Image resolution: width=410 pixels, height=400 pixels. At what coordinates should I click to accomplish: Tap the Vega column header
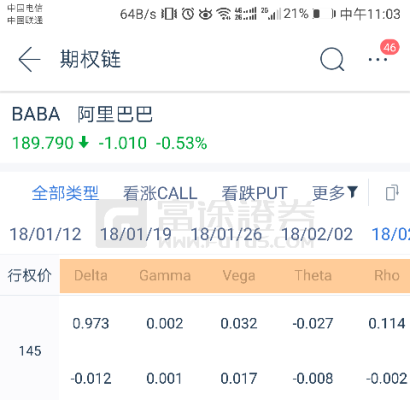pos(239,276)
